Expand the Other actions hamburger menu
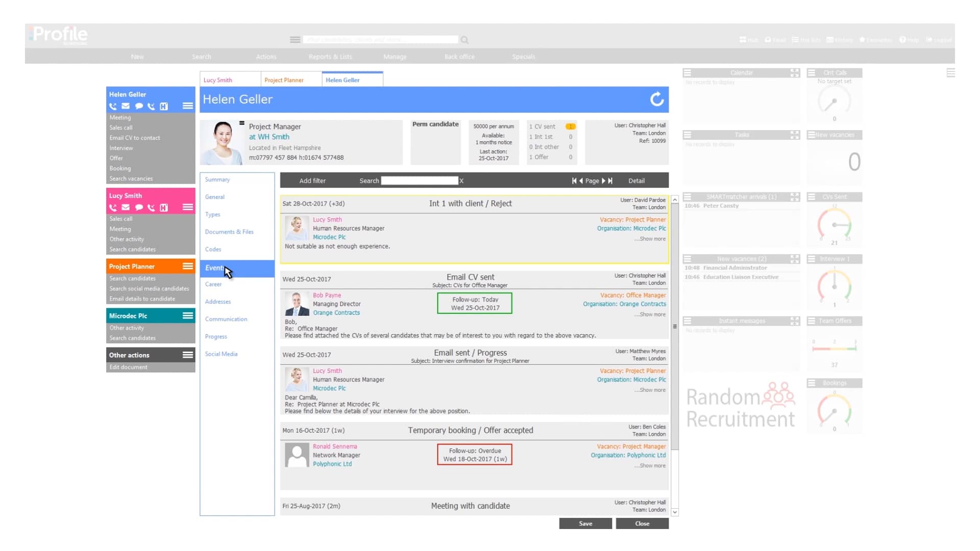The width and height of the screenshot is (980, 551). click(x=188, y=355)
